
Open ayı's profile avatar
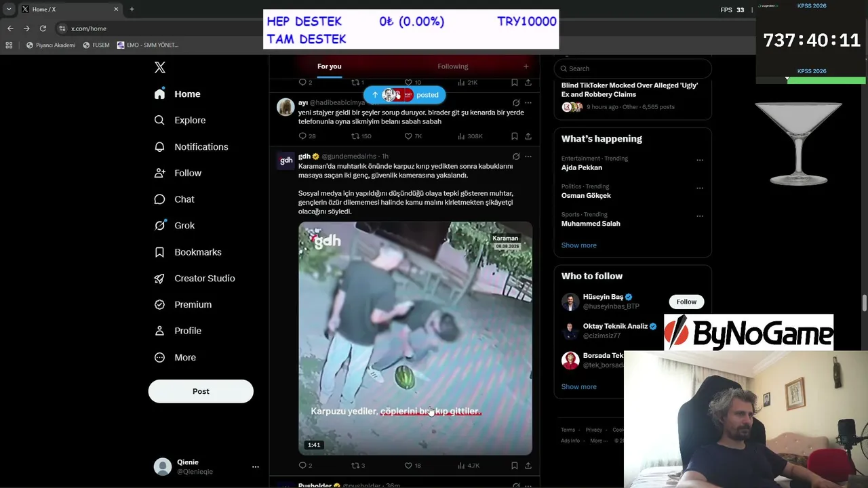tap(285, 107)
